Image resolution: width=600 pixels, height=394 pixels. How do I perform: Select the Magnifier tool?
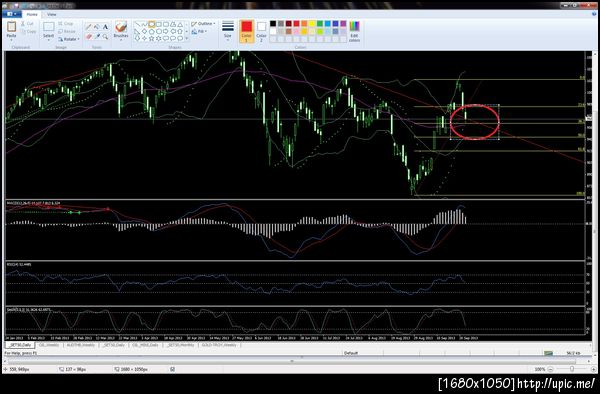click(x=105, y=37)
